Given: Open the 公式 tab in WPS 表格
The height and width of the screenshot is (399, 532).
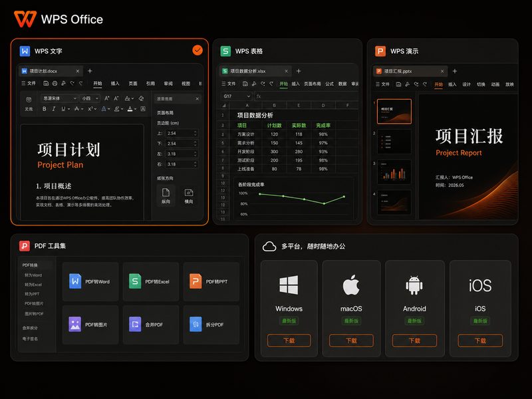Looking at the screenshot, I should 329,84.
